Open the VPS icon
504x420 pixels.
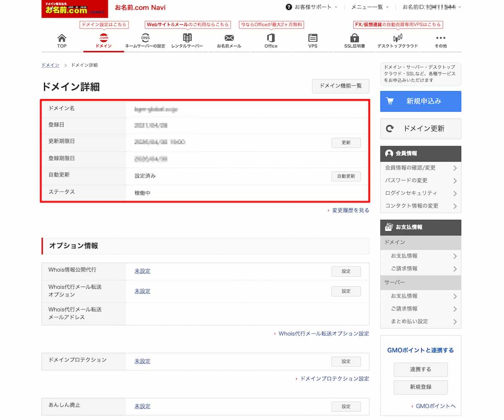[x=312, y=38]
